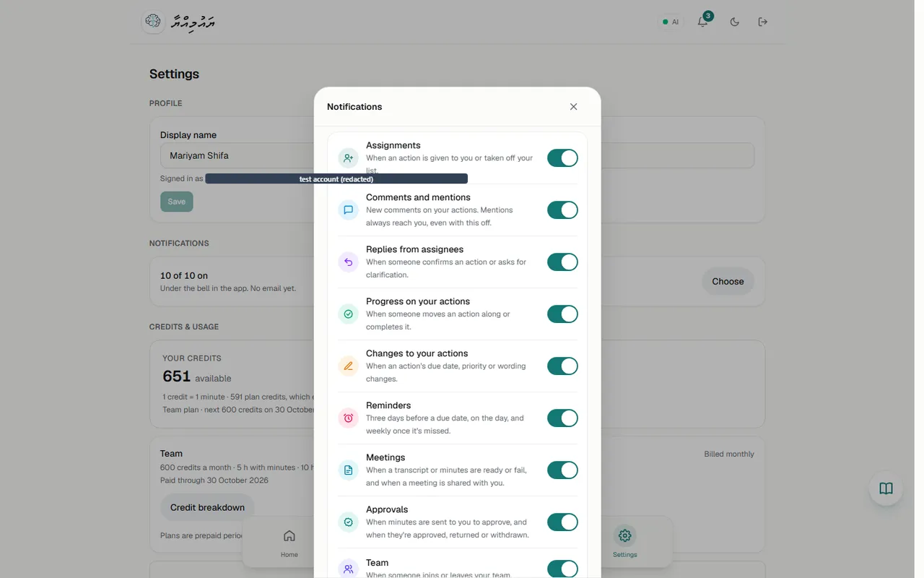Toggle the Team notifications switch

[562, 569]
